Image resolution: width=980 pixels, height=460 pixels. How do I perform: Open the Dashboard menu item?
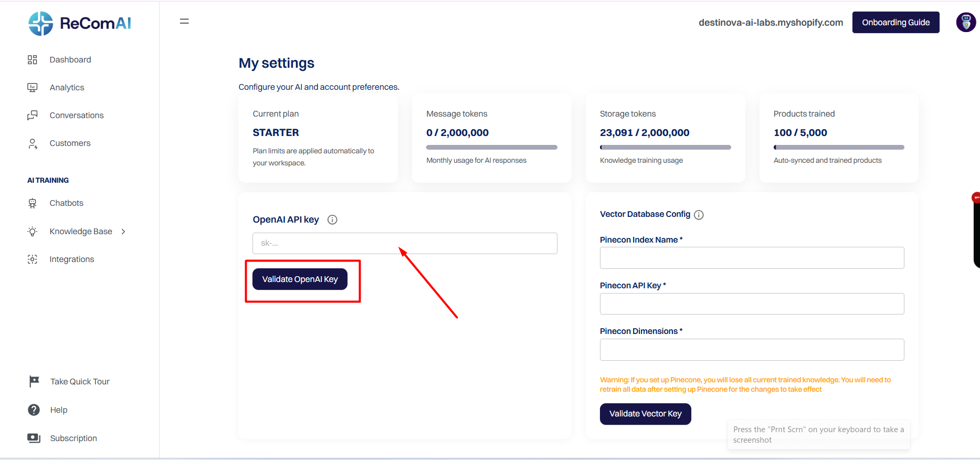(70, 60)
